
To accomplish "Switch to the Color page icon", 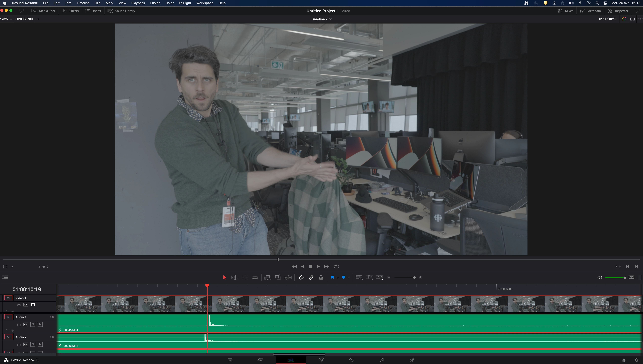I will pos(351,360).
